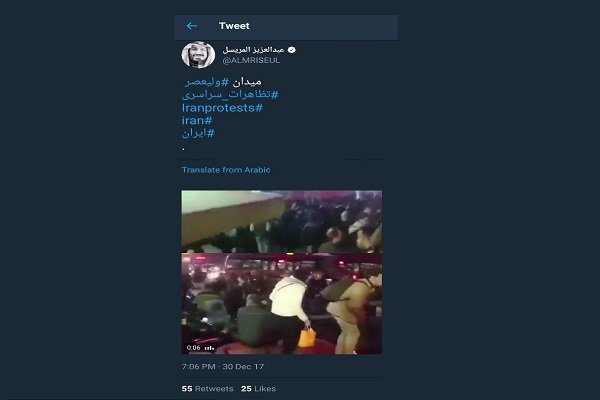Click Translate from Arabic
This screenshot has height=400, width=600.
coord(226,170)
